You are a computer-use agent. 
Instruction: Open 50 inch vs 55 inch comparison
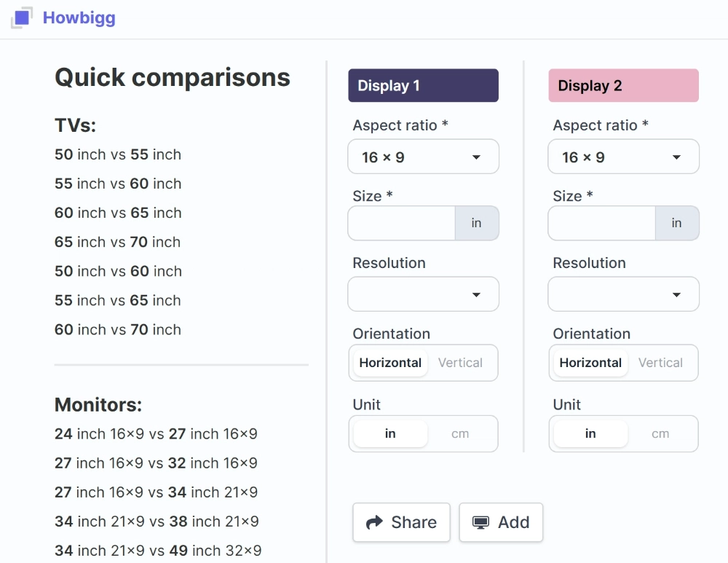(x=118, y=154)
